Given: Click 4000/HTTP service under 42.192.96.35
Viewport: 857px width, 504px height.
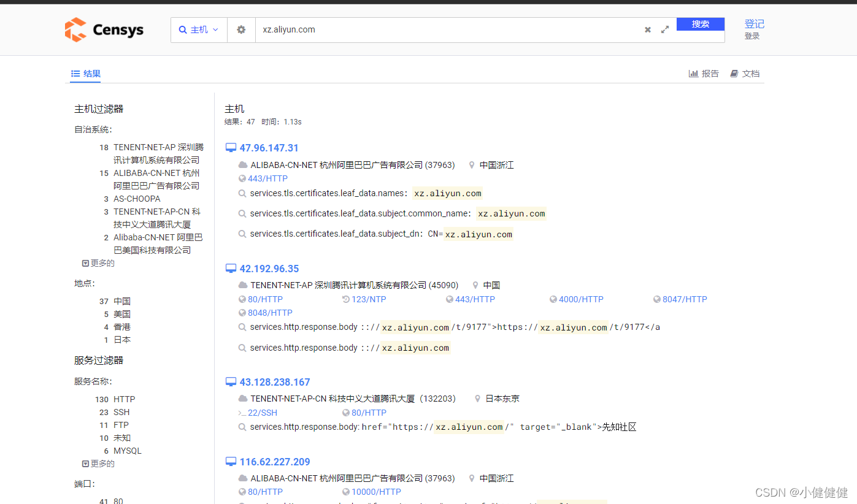Looking at the screenshot, I should click(x=581, y=299).
